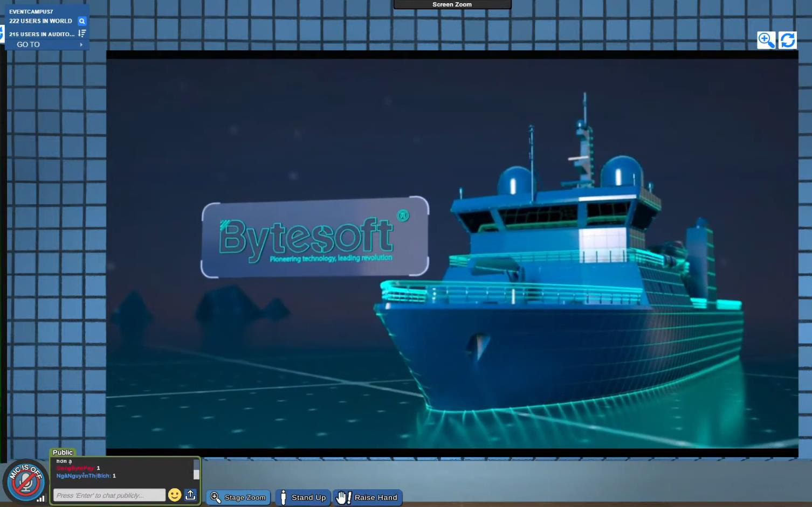Screen dimensions: 812x507
Task: Click the search users magnifier icon
Action: pos(82,21)
